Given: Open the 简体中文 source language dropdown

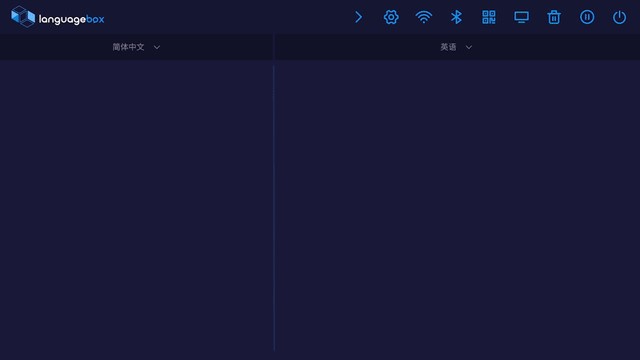Looking at the screenshot, I should [x=129, y=47].
